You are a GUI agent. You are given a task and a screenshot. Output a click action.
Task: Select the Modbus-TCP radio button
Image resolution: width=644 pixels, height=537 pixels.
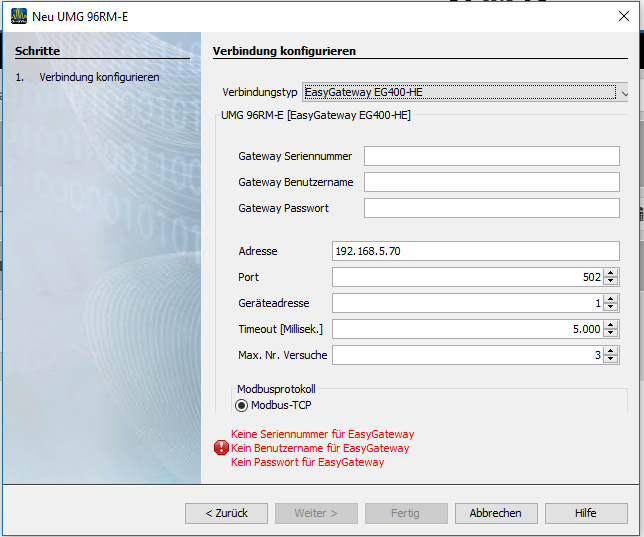(241, 406)
